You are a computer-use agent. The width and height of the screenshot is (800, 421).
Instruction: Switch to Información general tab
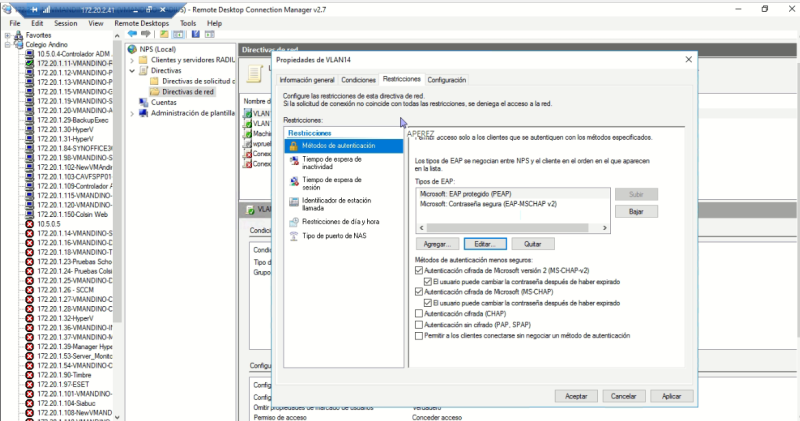click(x=307, y=80)
